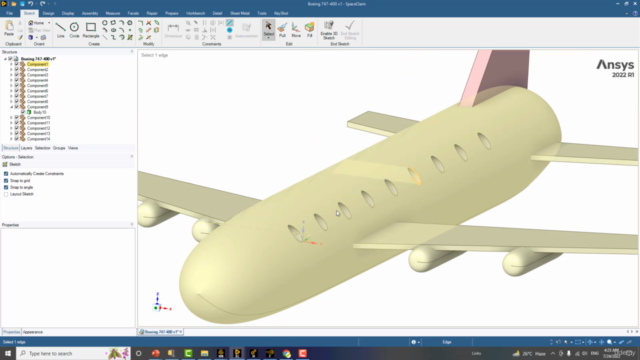
Task: Toggle Snap to angle checkbox
Action: 6,187
